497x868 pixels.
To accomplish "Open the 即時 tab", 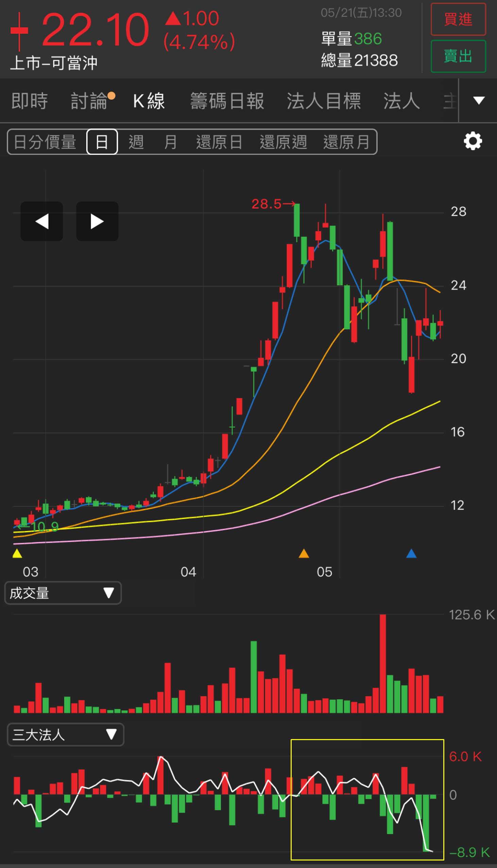I will pyautogui.click(x=29, y=101).
